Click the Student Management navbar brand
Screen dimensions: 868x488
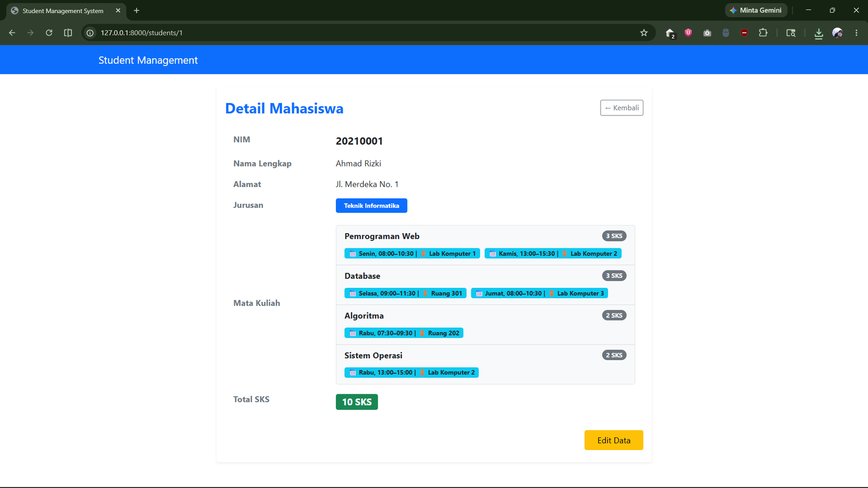pyautogui.click(x=148, y=60)
